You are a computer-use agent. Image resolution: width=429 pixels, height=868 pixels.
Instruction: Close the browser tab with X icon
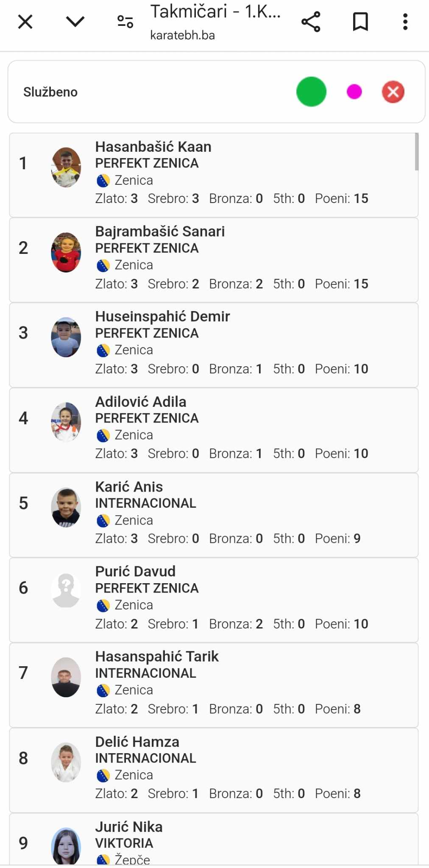tap(25, 22)
